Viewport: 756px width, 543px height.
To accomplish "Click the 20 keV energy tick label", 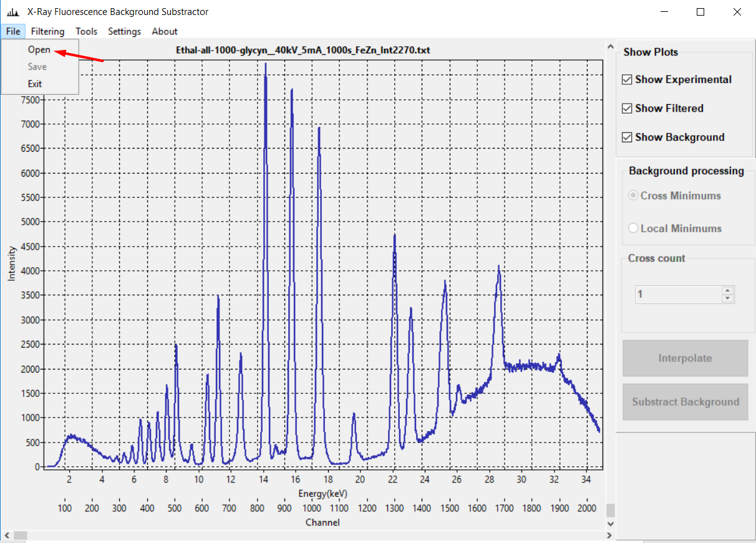I will [x=360, y=479].
